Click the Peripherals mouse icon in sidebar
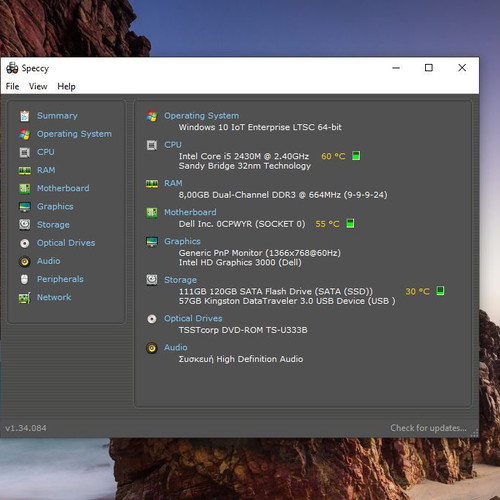The width and height of the screenshot is (500, 500). click(24, 279)
